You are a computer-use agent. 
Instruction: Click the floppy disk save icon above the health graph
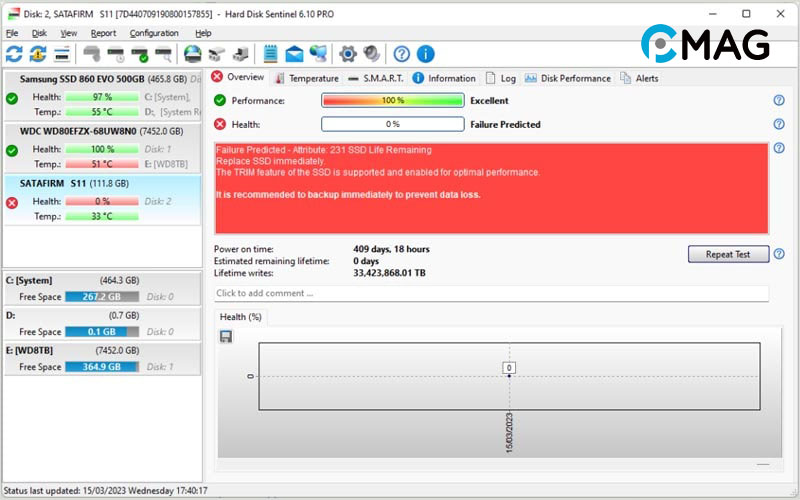(x=226, y=336)
